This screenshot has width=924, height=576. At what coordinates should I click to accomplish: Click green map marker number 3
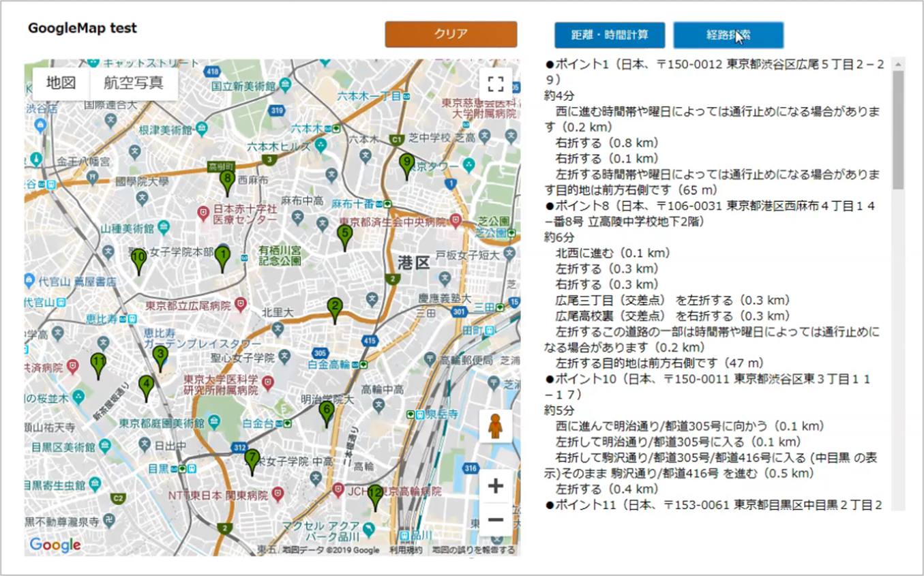tap(160, 359)
